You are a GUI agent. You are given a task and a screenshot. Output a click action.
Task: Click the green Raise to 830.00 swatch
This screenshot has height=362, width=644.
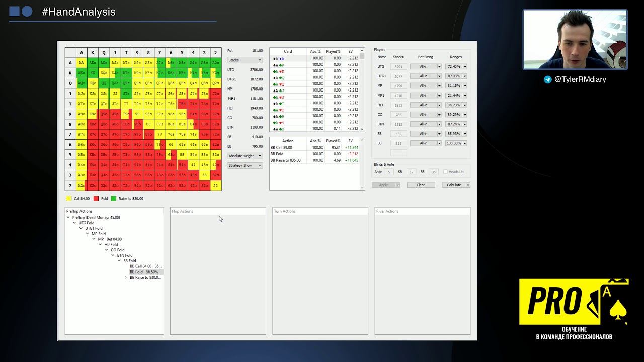click(114, 199)
